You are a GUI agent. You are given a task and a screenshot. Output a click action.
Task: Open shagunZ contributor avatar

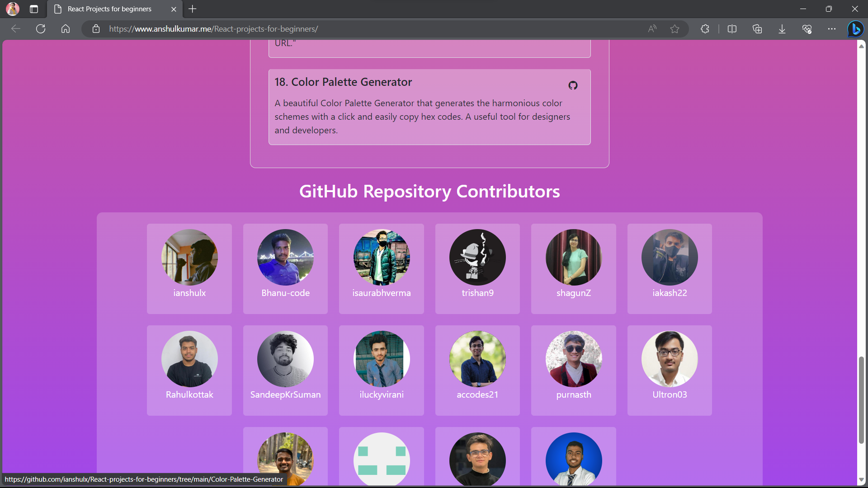pos(574,257)
